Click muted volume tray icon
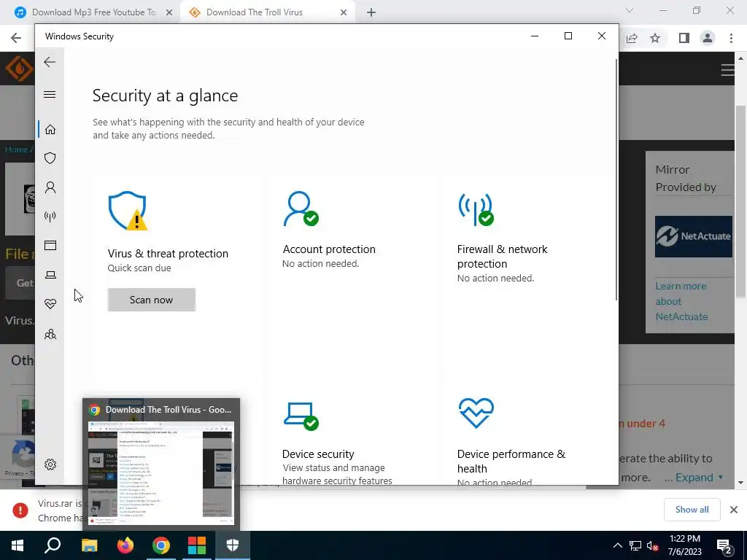 [652, 545]
